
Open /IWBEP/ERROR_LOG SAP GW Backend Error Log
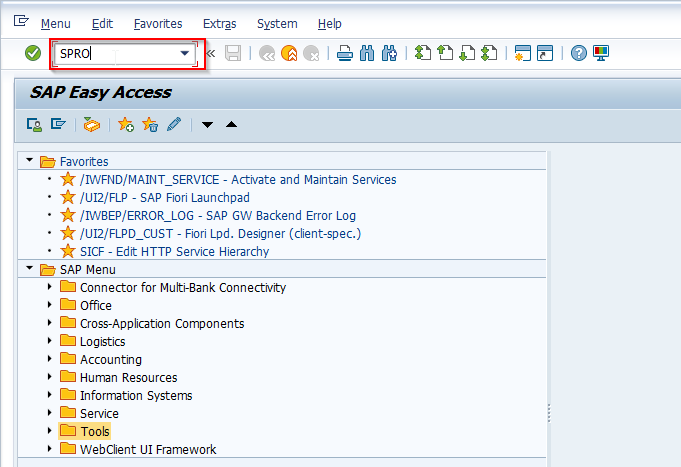pyautogui.click(x=218, y=215)
